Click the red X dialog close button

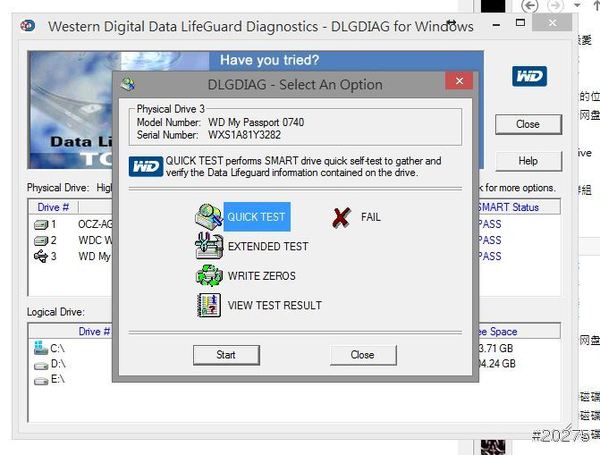coord(459,81)
